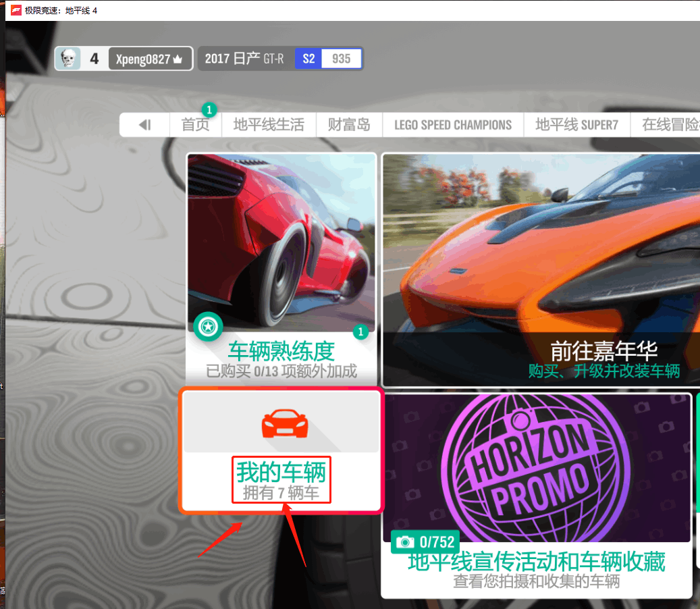
Task: Click the 已购买 0/13 项额外加成 text
Action: coord(281,371)
